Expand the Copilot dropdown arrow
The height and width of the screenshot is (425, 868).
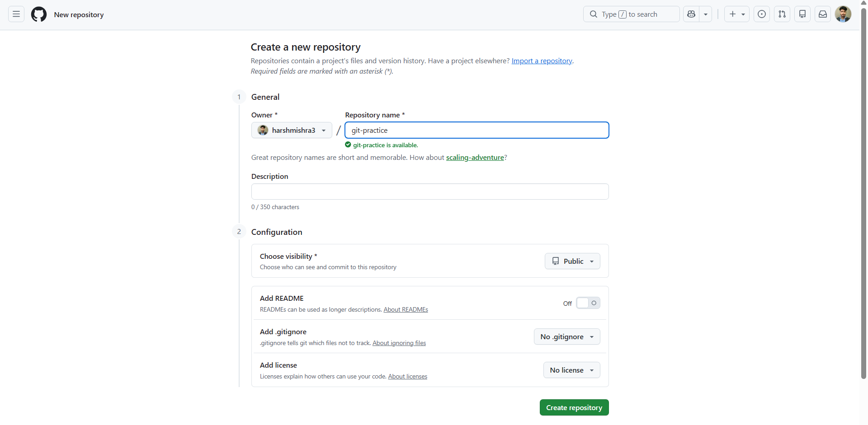point(706,14)
